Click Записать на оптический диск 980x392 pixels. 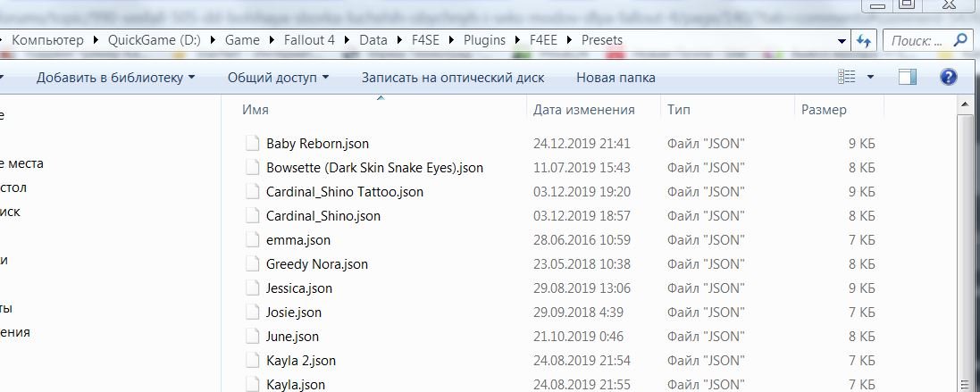click(453, 78)
